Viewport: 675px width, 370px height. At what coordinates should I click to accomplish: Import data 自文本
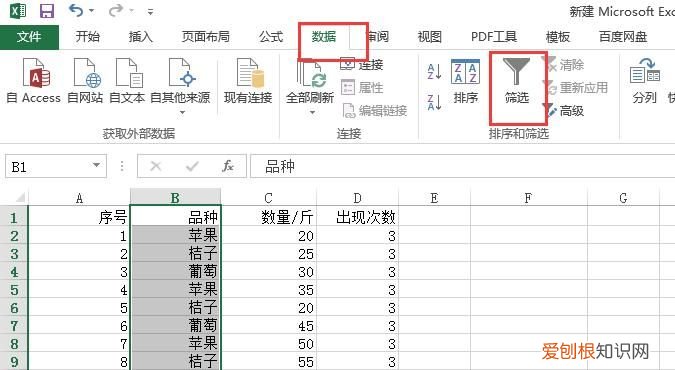tap(127, 81)
